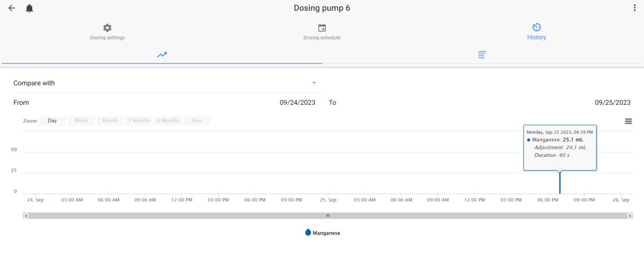The height and width of the screenshot is (259, 644).
Task: Click the Dosing schedule calendar icon
Action: tap(322, 27)
